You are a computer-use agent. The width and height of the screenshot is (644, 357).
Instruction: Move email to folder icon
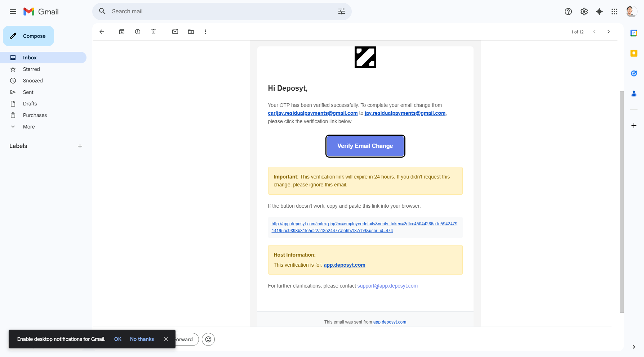pyautogui.click(x=191, y=32)
